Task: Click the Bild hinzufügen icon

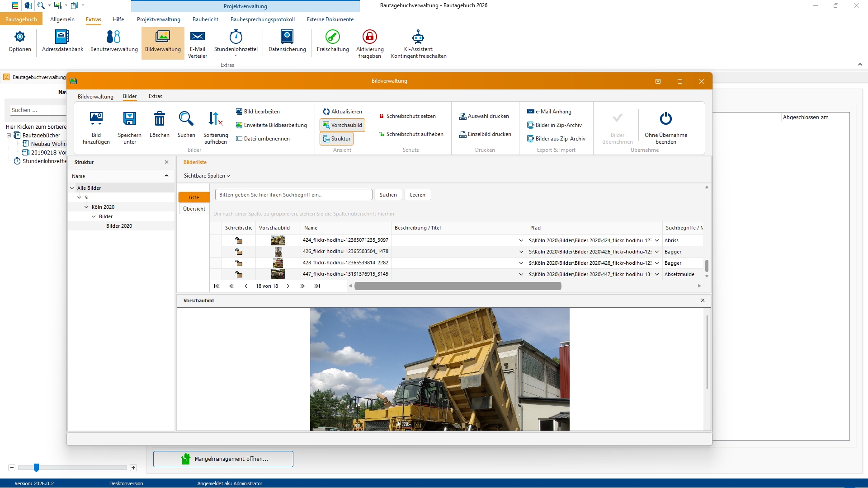Action: tap(96, 119)
